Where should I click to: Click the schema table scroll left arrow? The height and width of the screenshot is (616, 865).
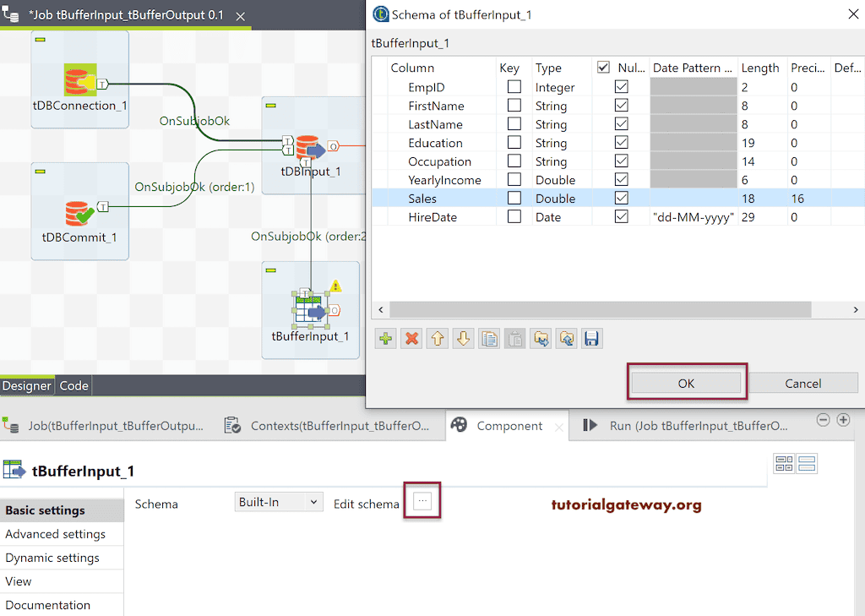pos(381,309)
